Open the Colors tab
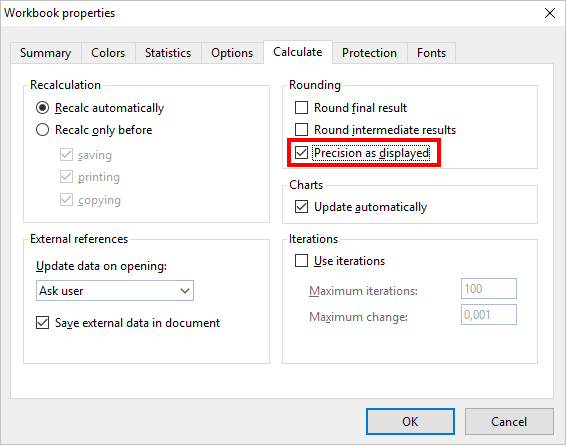 [x=108, y=53]
